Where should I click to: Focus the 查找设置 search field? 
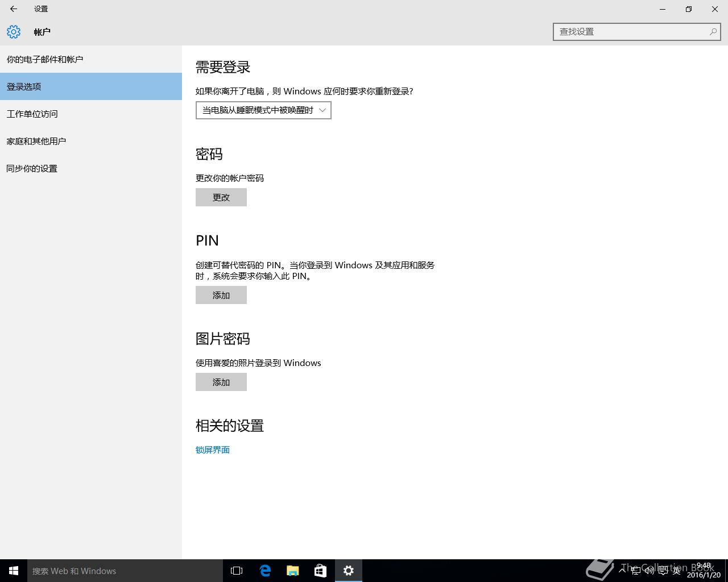(637, 32)
